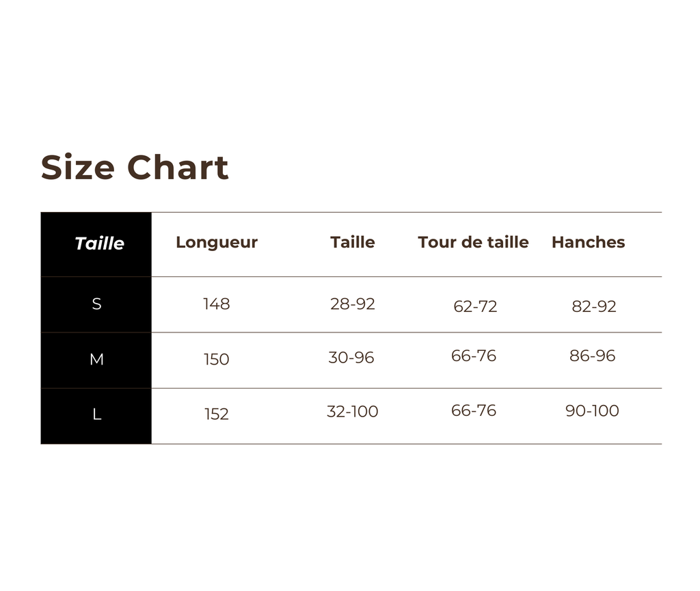Click the 150 length value
The image size is (700, 591).
pos(217,359)
